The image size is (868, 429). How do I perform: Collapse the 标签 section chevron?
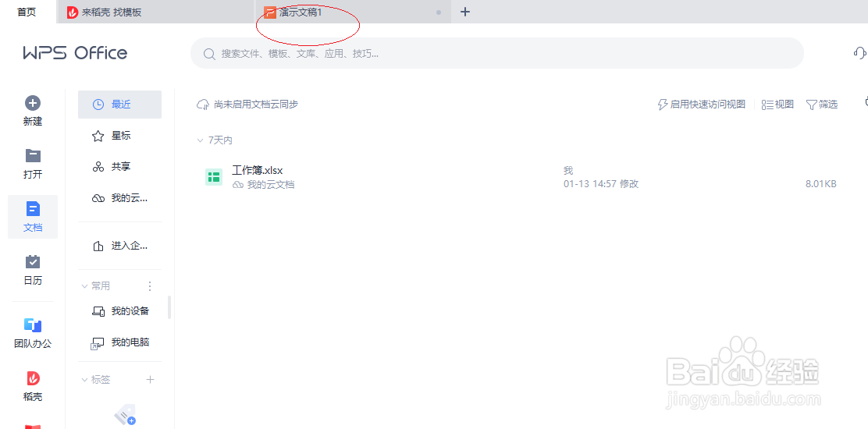point(85,380)
